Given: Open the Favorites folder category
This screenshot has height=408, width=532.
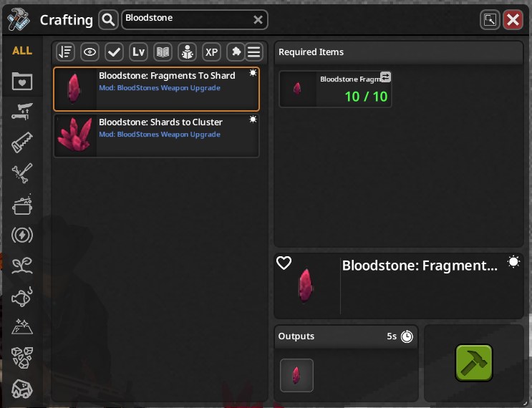Looking at the screenshot, I should point(22,82).
